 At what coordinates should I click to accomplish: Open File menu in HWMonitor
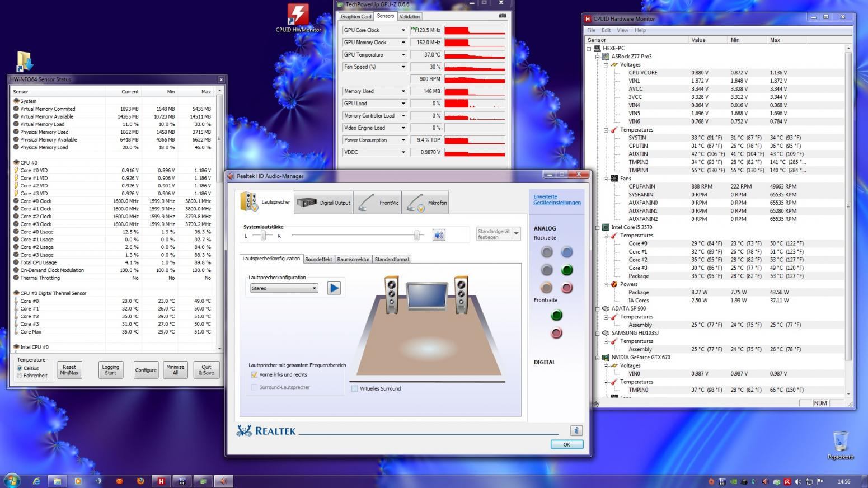coord(591,30)
